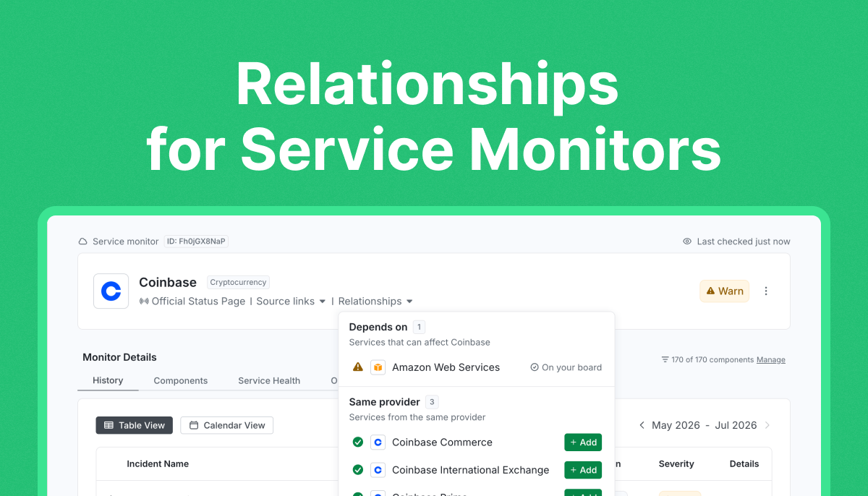The image size is (868, 496).
Task: Click the Coinbase monitor title
Action: [168, 283]
